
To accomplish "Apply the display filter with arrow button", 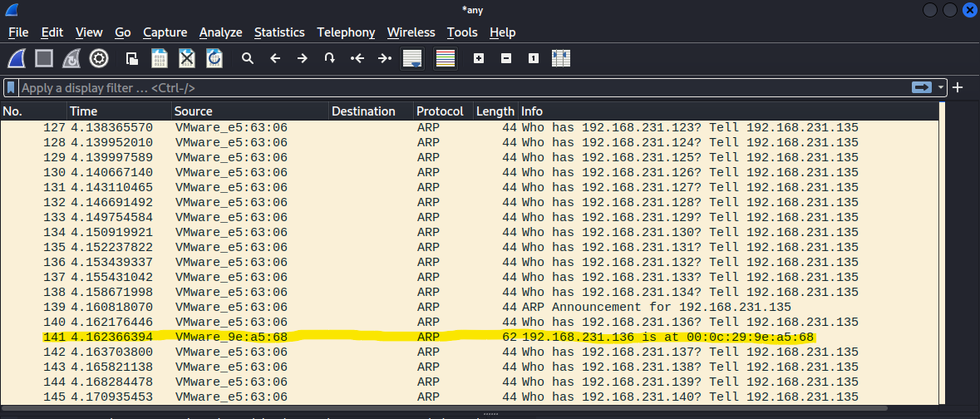I will [x=922, y=87].
